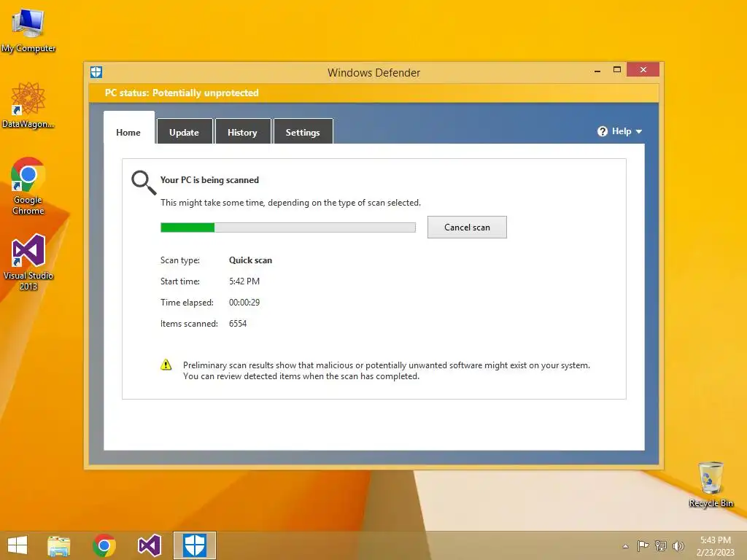Show hidden system tray icons

(625, 546)
